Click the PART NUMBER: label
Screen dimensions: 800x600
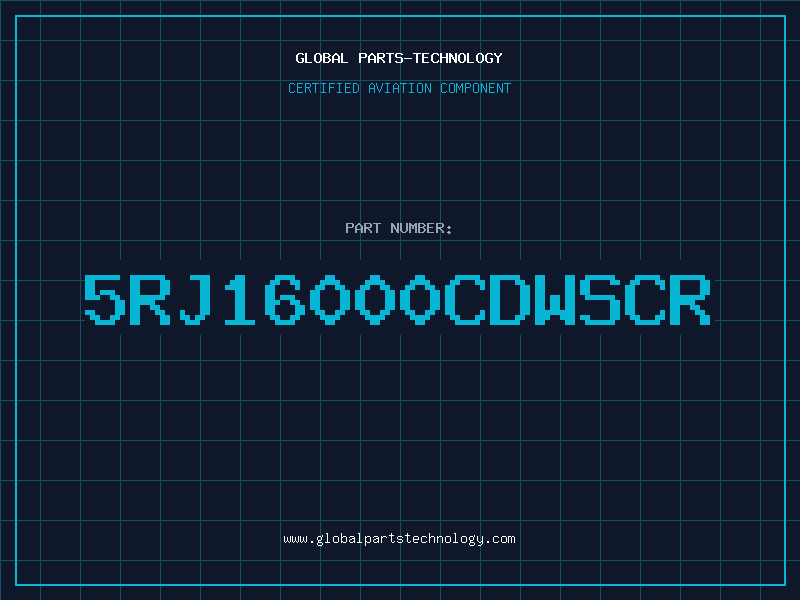tap(399, 228)
